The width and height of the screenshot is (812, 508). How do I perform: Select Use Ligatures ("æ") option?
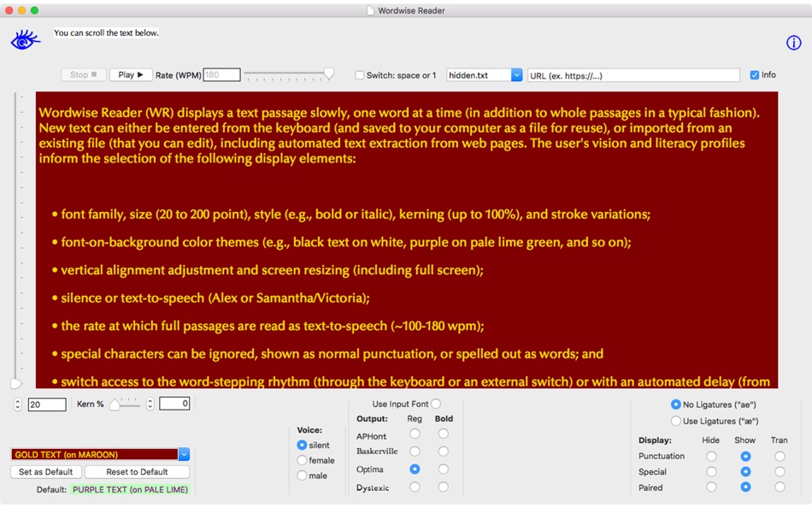click(676, 421)
